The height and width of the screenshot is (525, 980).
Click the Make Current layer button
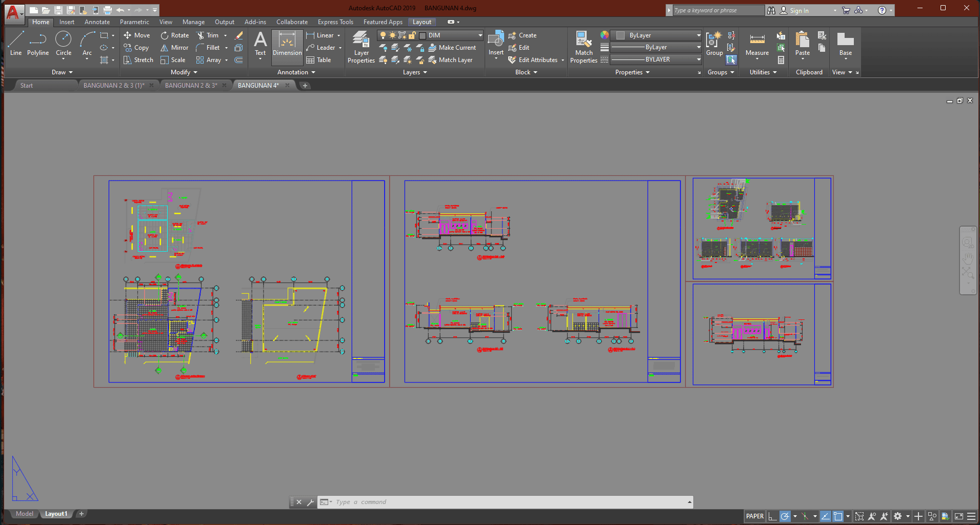452,48
